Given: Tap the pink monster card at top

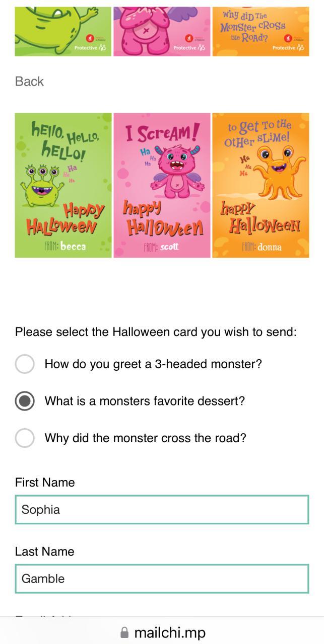Looking at the screenshot, I should [162, 31].
